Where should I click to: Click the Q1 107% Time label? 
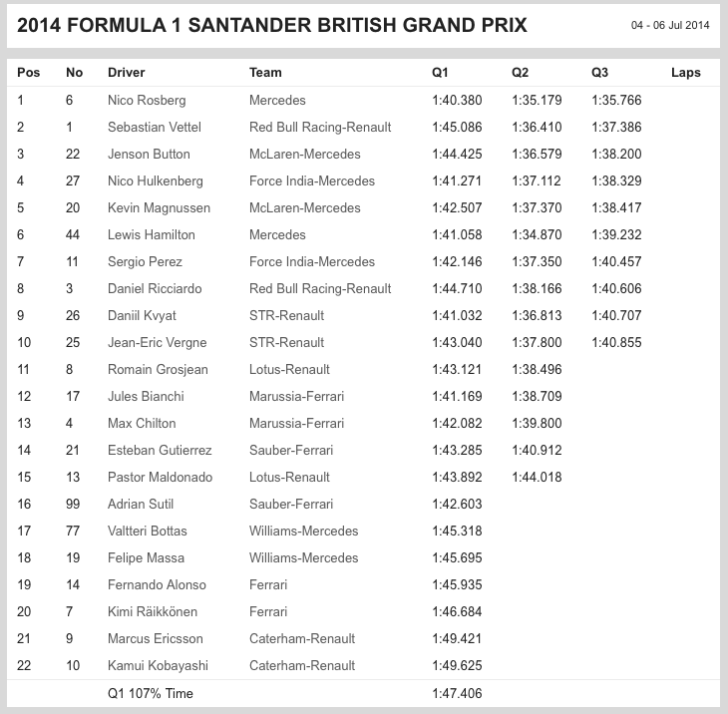(150, 693)
